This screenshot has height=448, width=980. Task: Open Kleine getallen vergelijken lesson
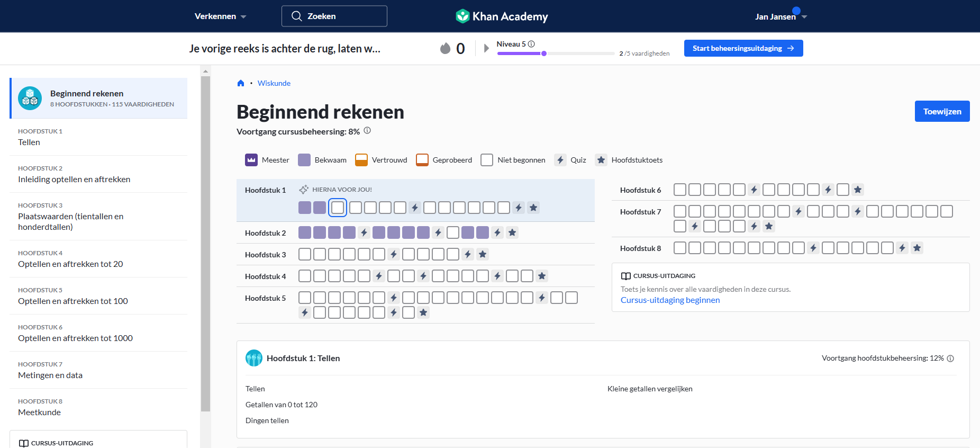click(x=650, y=389)
